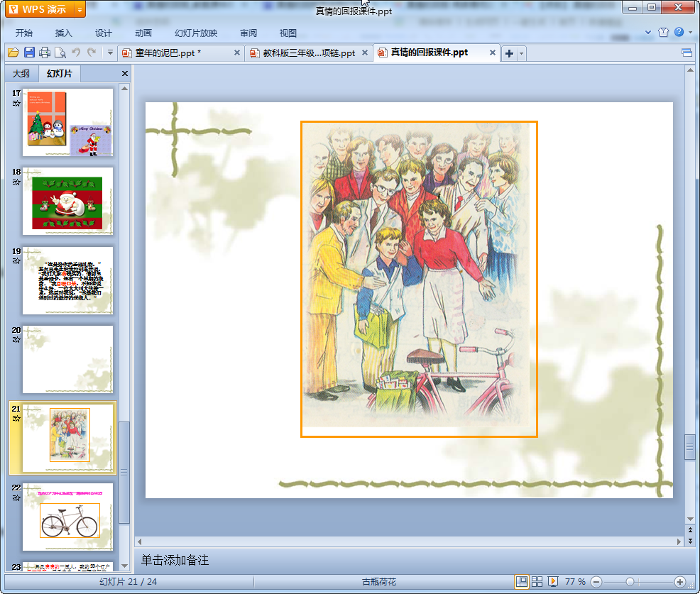Expand the help dropdown arrow
The width and height of the screenshot is (700, 594).
(x=691, y=32)
